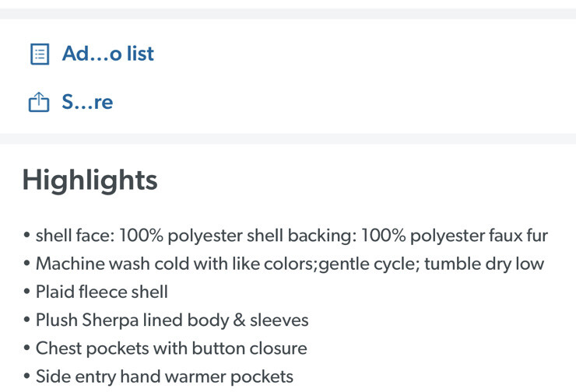Image resolution: width=576 pixels, height=392 pixels.
Task: Select 'Chest pockets with button closure' bullet
Action: pos(171,348)
